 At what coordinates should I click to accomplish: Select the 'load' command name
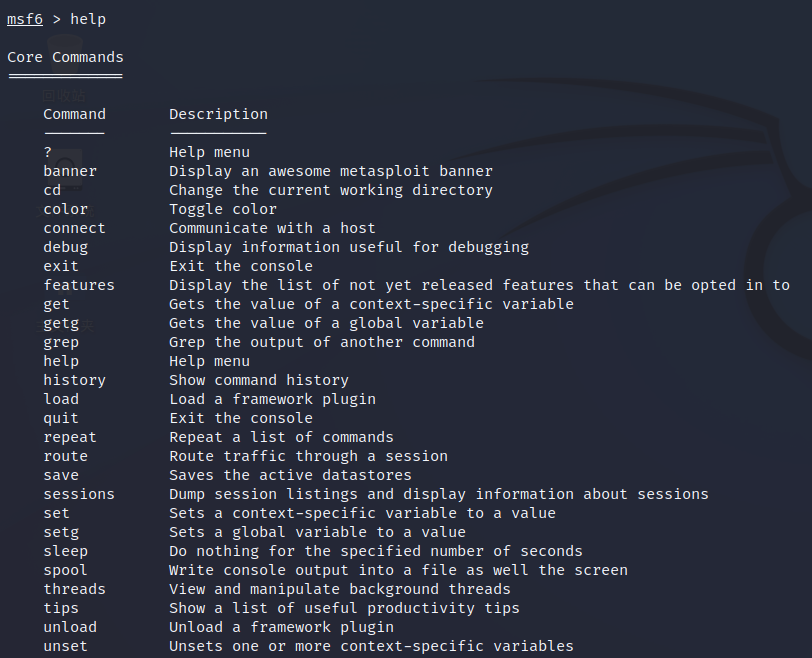[61, 399]
